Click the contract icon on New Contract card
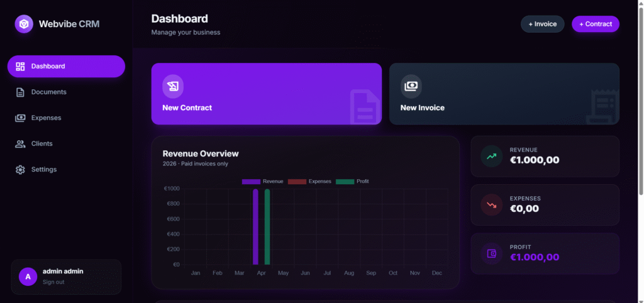Screen dimensions: 644x303 pos(173,86)
